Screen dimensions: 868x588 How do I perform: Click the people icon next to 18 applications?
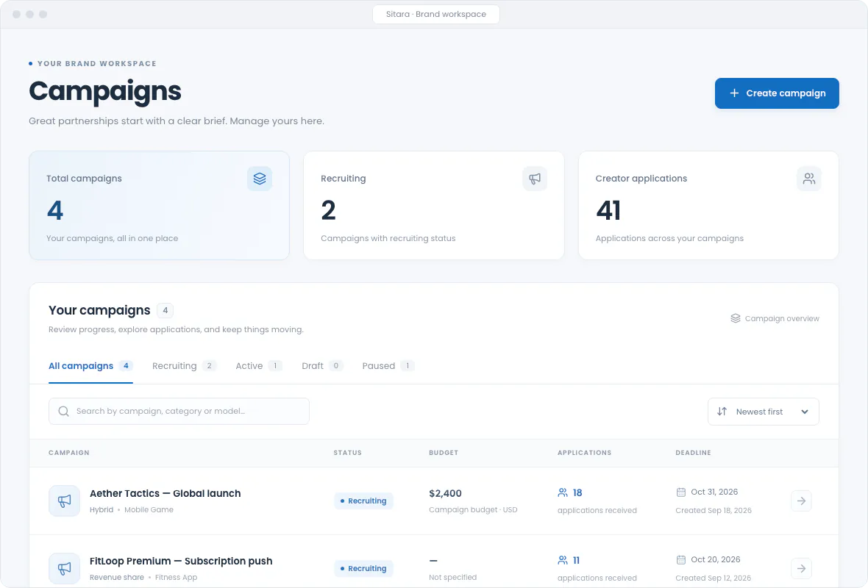563,492
